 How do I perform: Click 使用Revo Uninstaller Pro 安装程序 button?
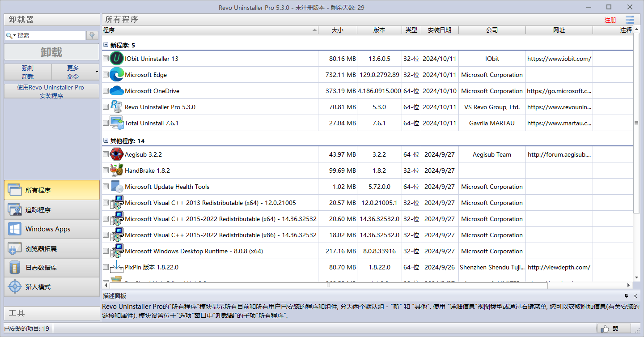coord(51,91)
